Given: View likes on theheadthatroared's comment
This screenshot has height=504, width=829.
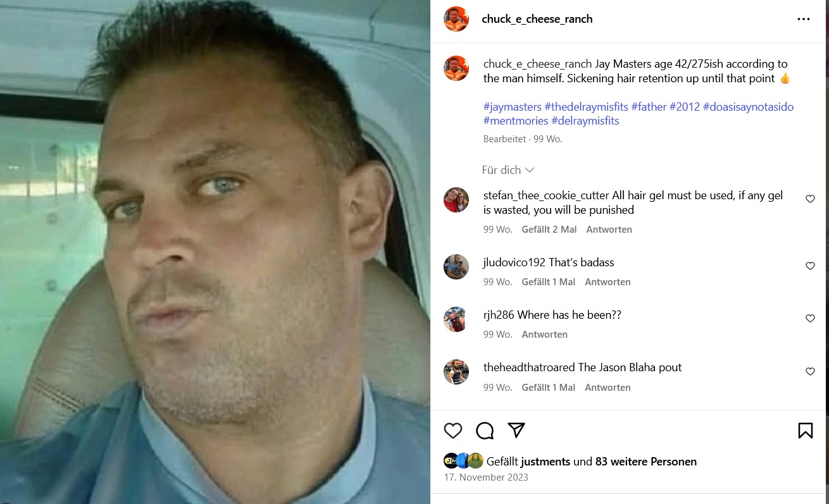Looking at the screenshot, I should point(548,388).
